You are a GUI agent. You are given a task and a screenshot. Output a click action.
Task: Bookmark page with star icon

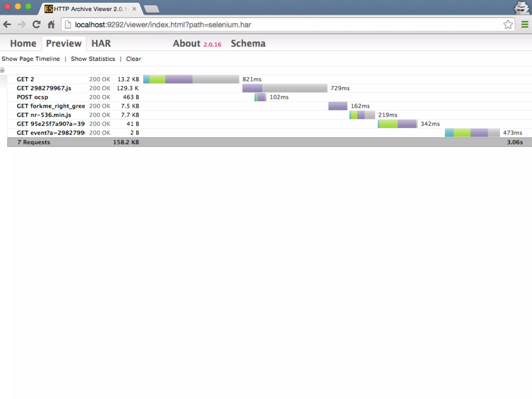[508, 25]
